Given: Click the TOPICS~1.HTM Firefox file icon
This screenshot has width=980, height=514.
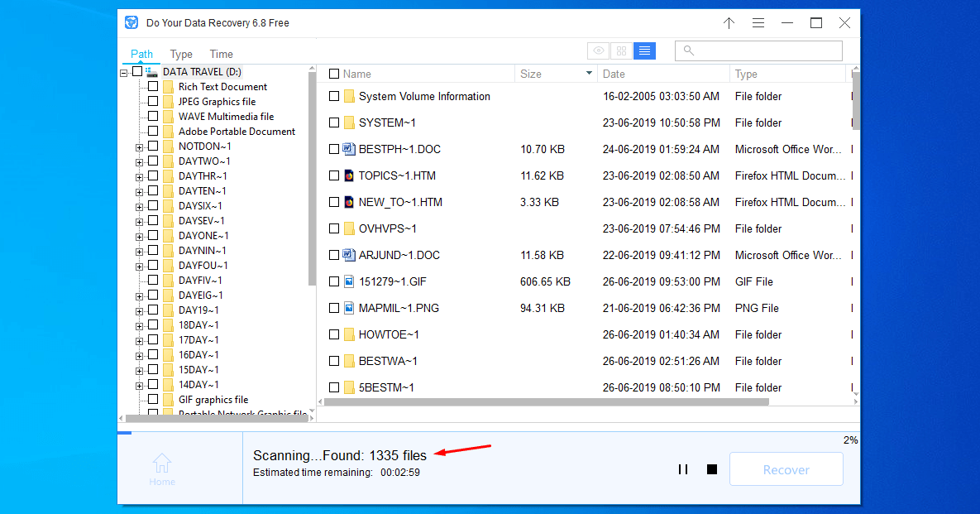Looking at the screenshot, I should coord(349,175).
